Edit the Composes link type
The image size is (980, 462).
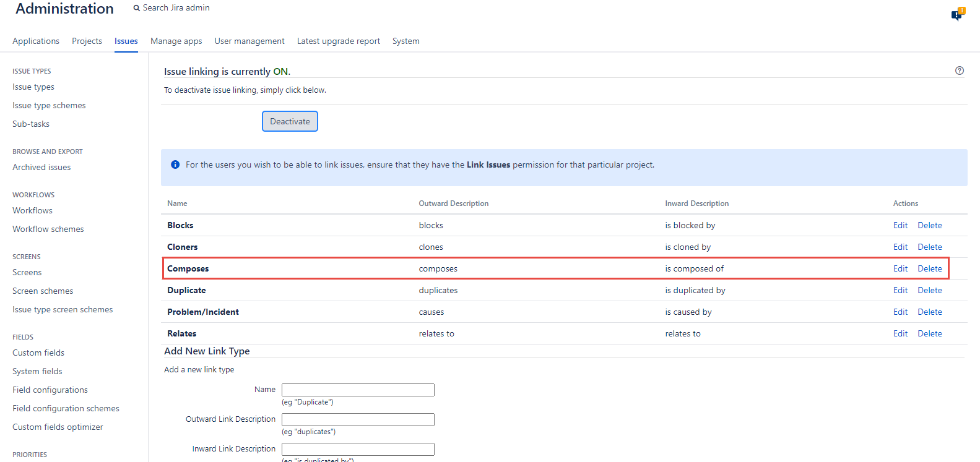coord(900,268)
